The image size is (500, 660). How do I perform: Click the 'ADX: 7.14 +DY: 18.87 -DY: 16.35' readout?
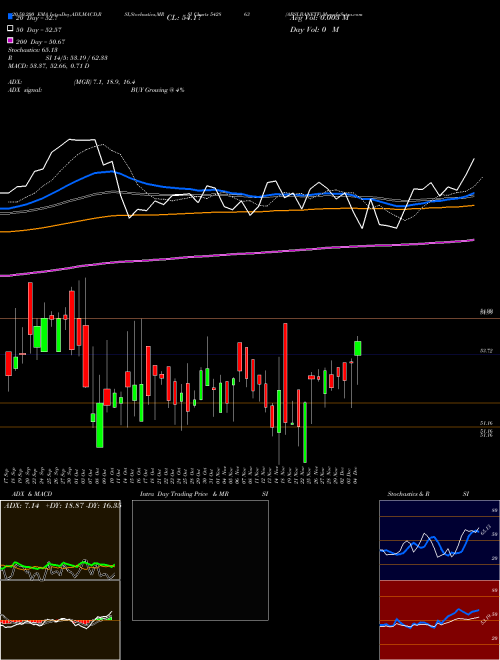pos(62,505)
